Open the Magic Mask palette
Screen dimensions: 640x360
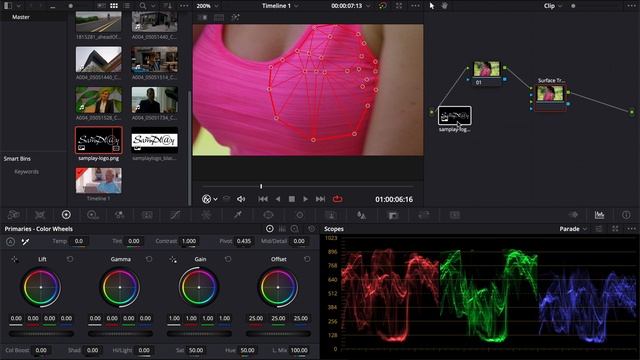pos(331,215)
